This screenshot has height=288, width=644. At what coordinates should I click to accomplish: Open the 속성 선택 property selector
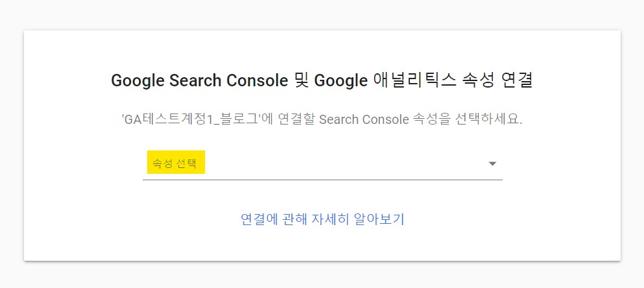322,164
